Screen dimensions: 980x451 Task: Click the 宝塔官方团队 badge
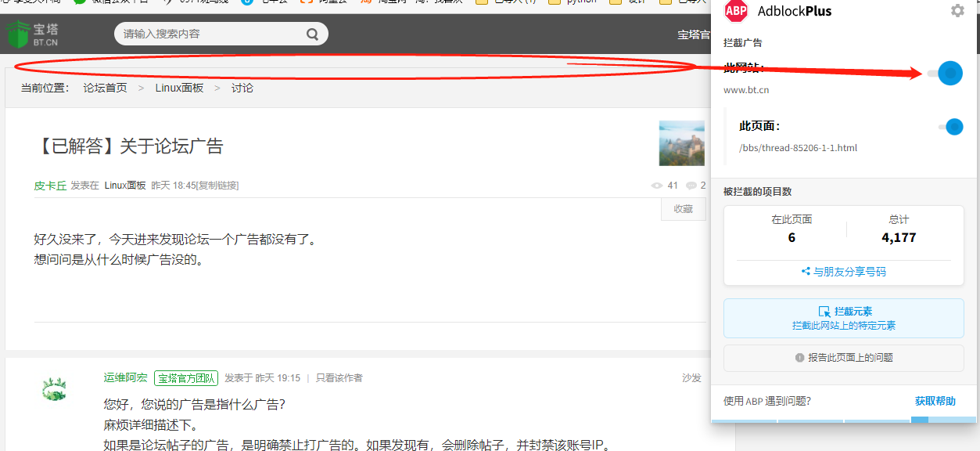click(186, 378)
